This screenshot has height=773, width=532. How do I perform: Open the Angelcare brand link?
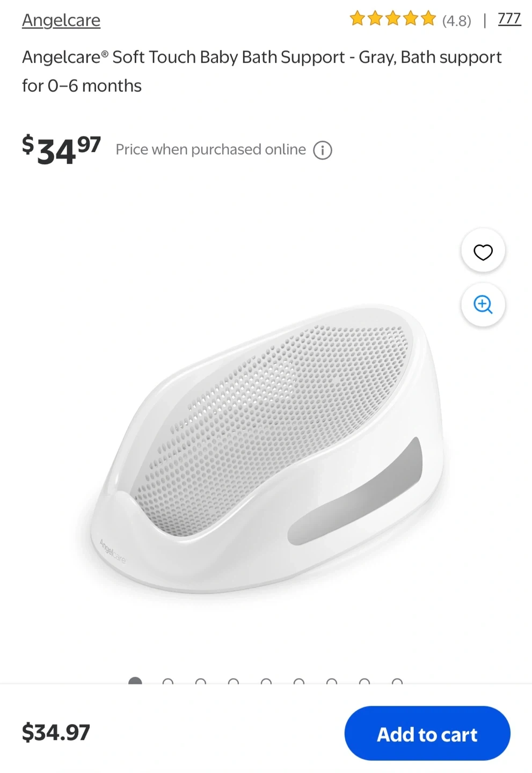coord(61,20)
